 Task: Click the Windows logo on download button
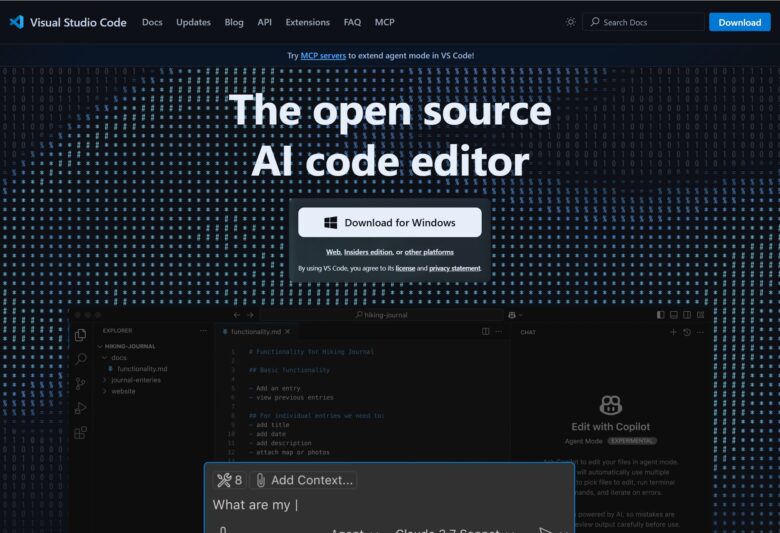[331, 222]
